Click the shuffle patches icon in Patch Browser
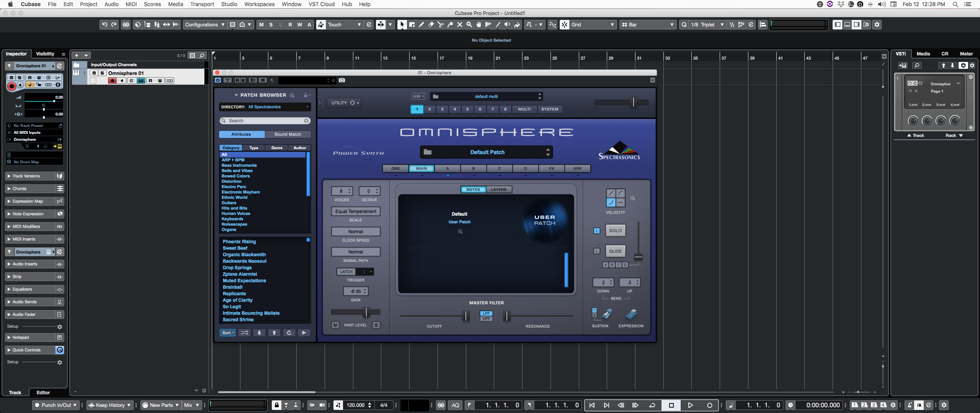Screen dimensions: 980x413 point(244,333)
